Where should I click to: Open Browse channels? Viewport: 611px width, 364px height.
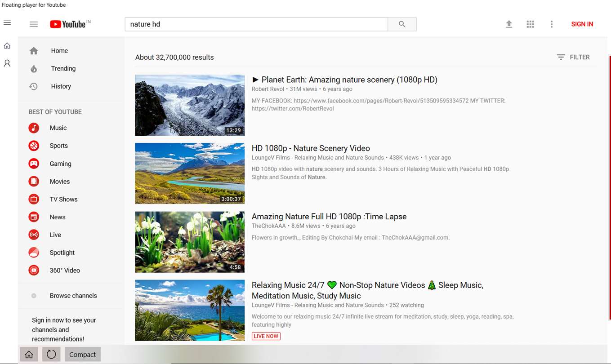coord(73,296)
